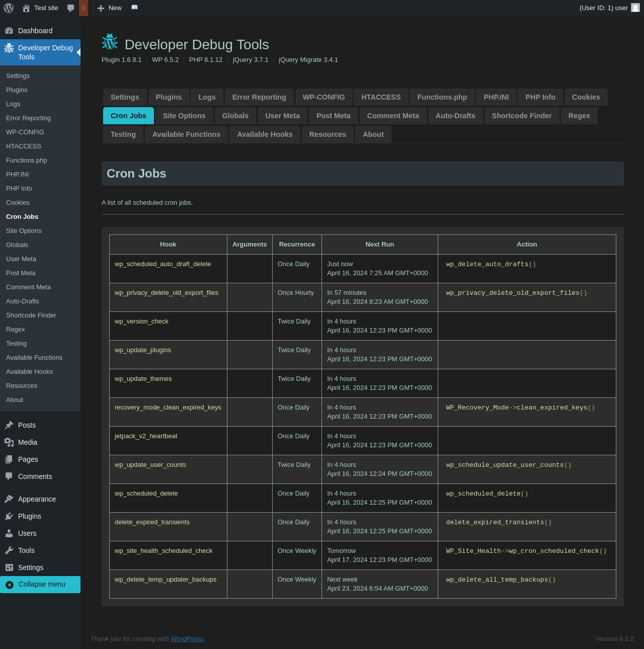The height and width of the screenshot is (649, 644).
Task: Click the user avatar in top right
Action: 635,8
